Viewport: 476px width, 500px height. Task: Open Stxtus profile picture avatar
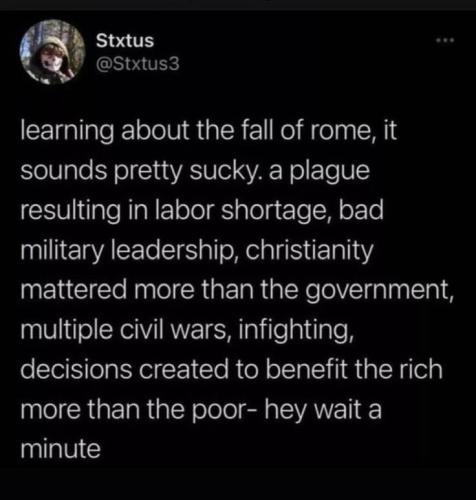53,52
